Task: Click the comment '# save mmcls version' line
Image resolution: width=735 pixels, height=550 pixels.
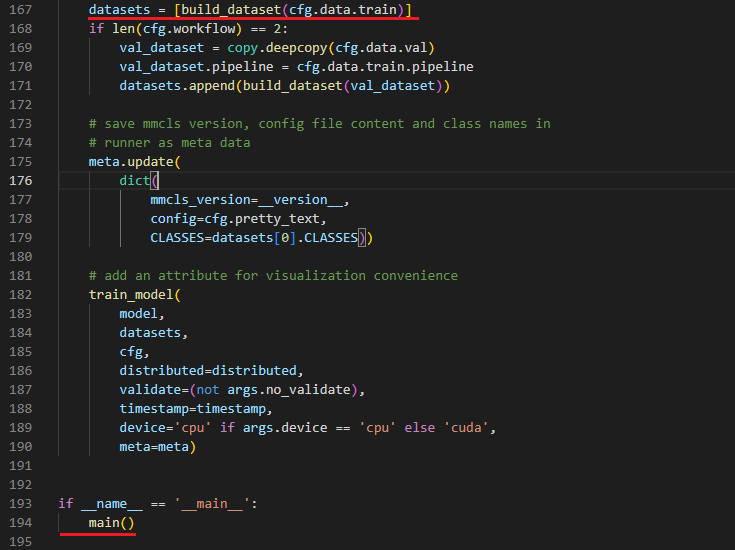Action: (x=320, y=124)
